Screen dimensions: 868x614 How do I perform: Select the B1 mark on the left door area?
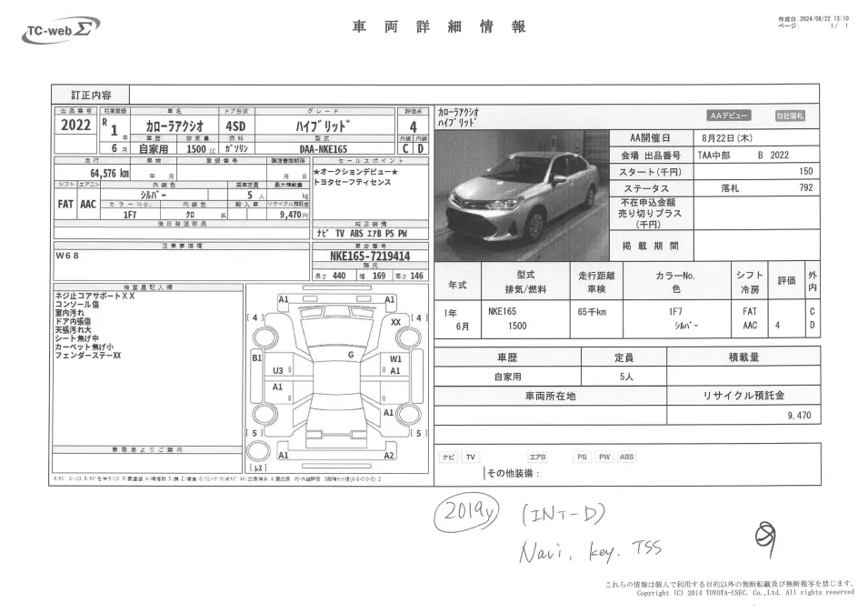point(257,357)
